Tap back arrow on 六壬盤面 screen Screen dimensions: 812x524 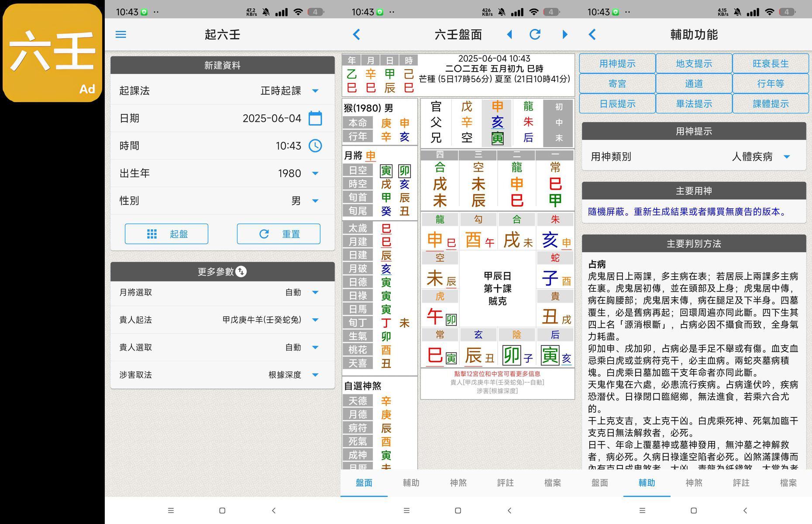(x=357, y=34)
